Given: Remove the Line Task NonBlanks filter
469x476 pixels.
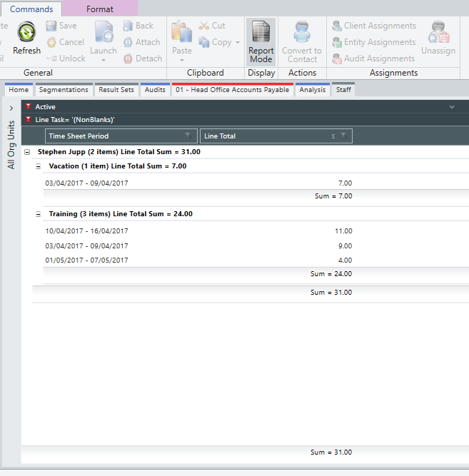Looking at the screenshot, I should (x=29, y=120).
